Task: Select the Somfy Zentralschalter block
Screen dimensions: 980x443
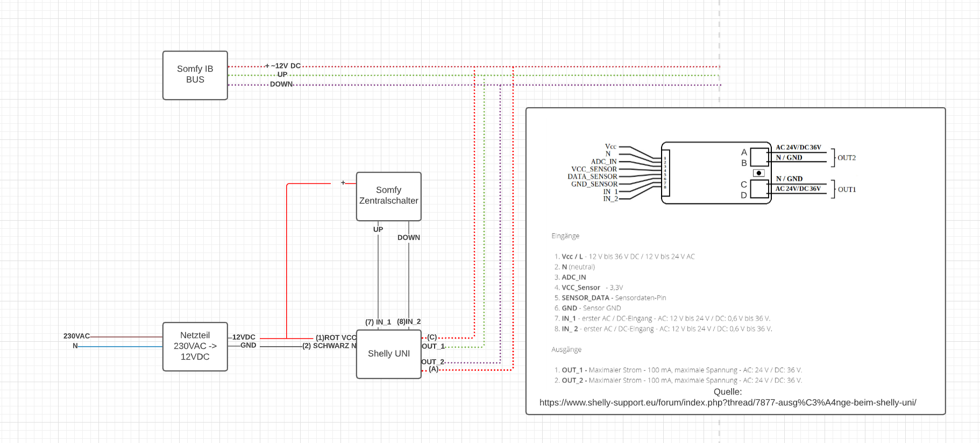Action: [389, 196]
